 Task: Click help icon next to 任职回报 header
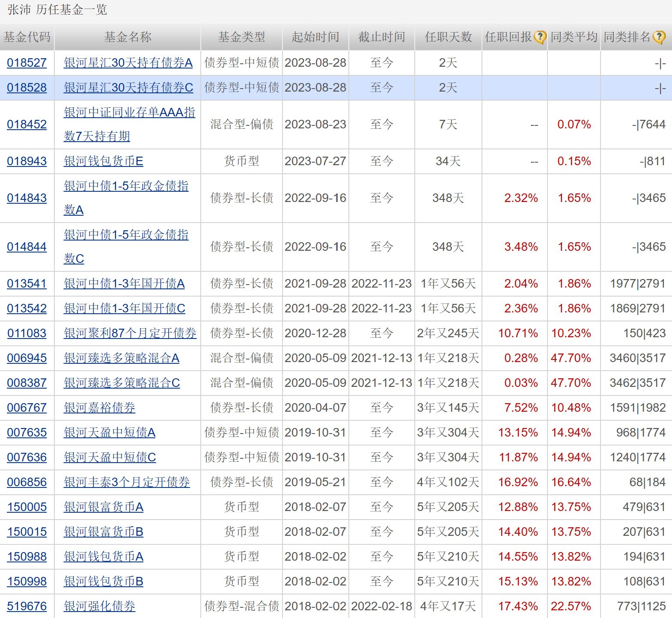click(540, 37)
